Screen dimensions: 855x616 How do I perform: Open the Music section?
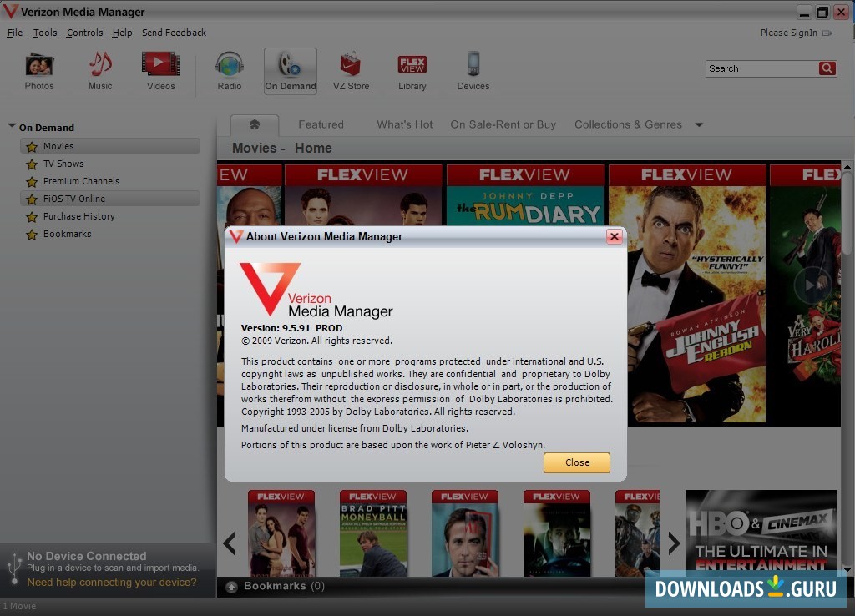(100, 72)
